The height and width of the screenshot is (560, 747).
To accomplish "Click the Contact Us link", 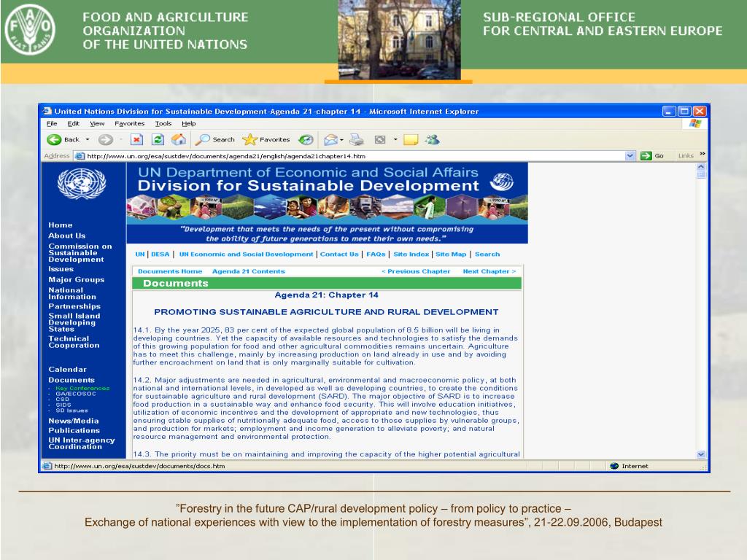I will 339,254.
